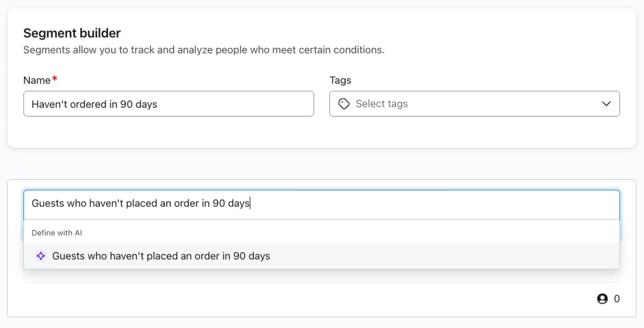
Task: Click the Segment builder heading
Action: click(x=72, y=33)
